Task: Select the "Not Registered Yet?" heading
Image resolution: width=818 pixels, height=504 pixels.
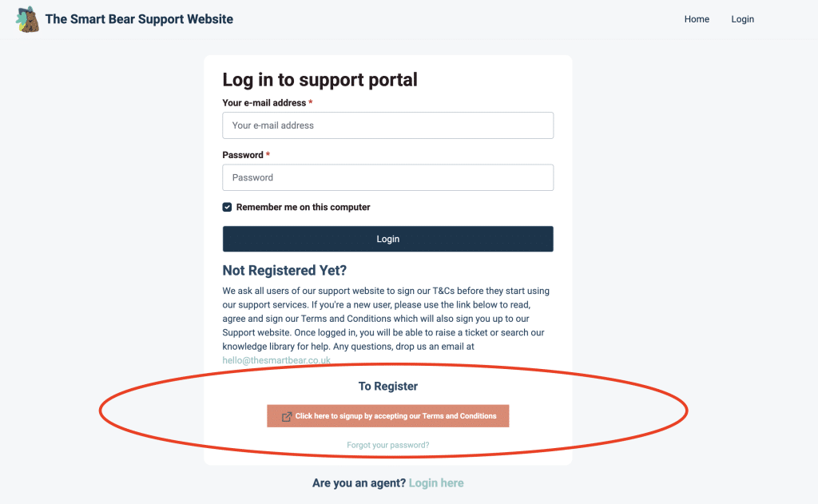Action: 284,271
